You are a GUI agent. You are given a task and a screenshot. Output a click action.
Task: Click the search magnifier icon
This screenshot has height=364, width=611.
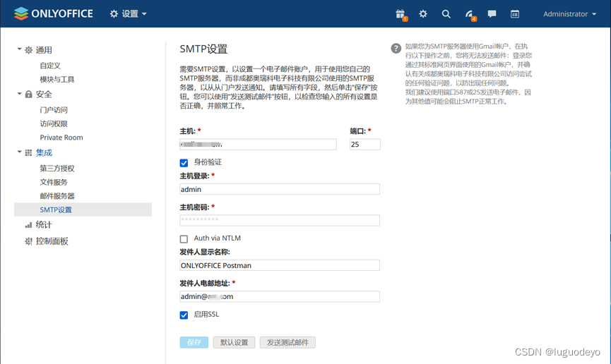pos(446,14)
